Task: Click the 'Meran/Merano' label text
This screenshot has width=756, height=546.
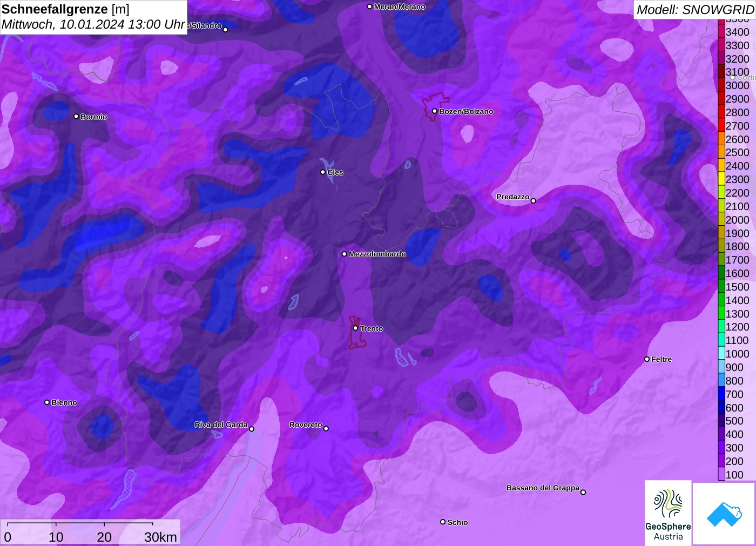Action: (x=400, y=6)
